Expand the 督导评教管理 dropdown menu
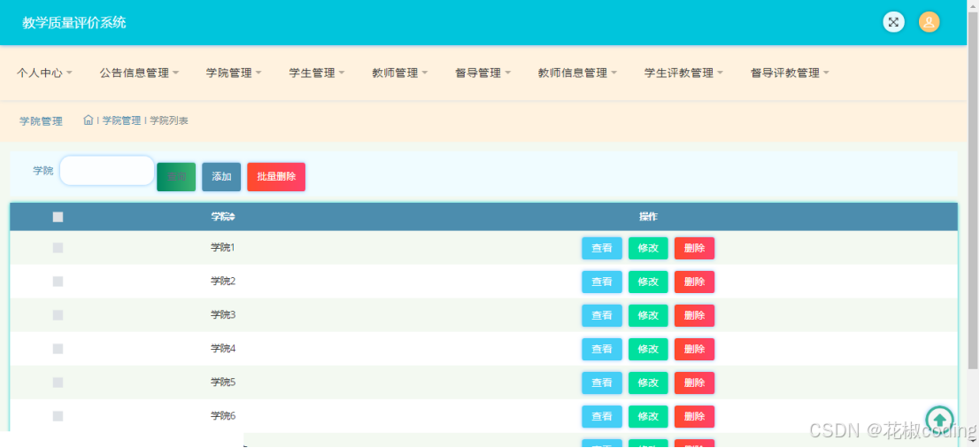The width and height of the screenshot is (980, 448). tap(790, 73)
